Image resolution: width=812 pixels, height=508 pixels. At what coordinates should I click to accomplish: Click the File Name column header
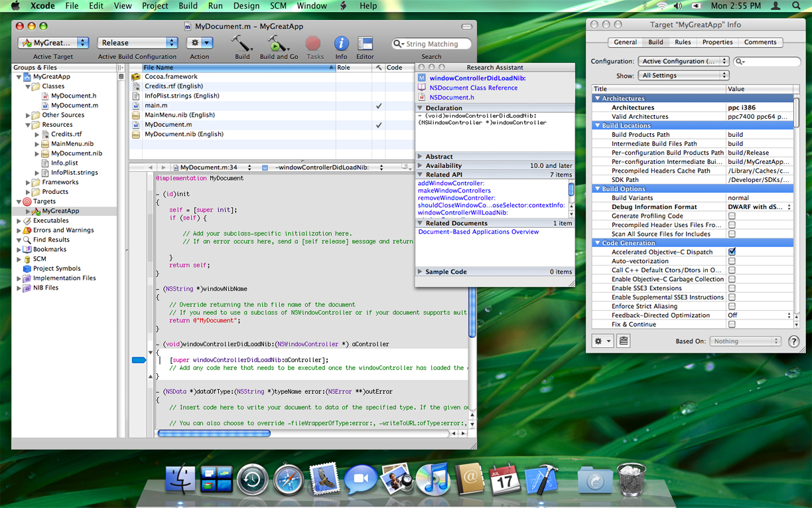click(239, 67)
